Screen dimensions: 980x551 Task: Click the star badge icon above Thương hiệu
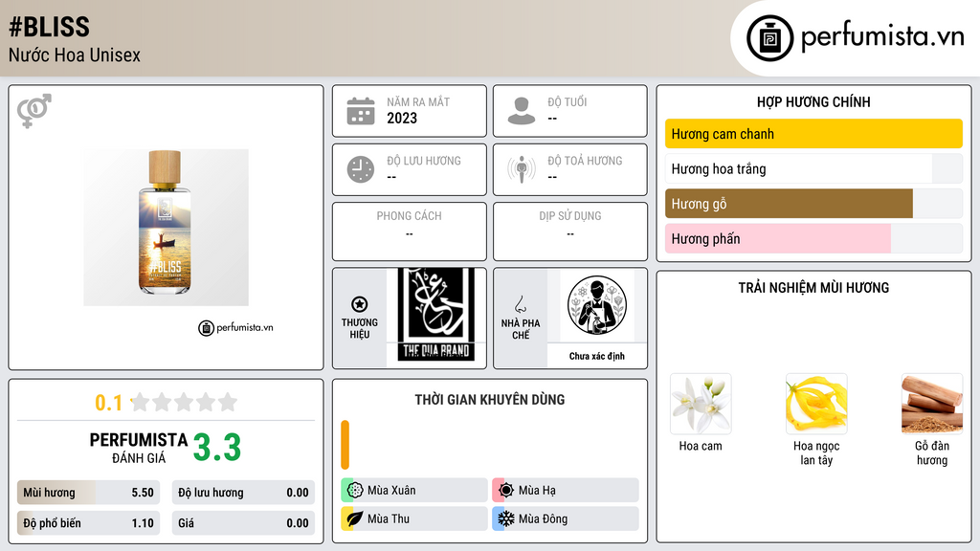point(360,304)
